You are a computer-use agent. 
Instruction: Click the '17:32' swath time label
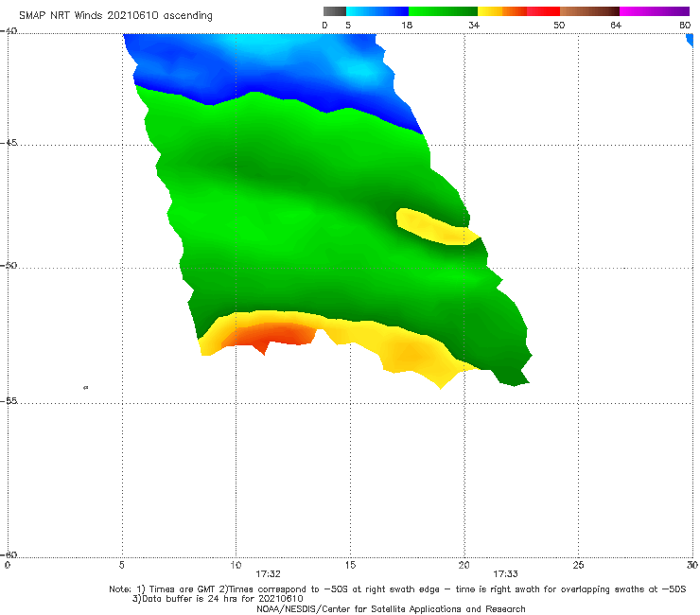(x=268, y=574)
